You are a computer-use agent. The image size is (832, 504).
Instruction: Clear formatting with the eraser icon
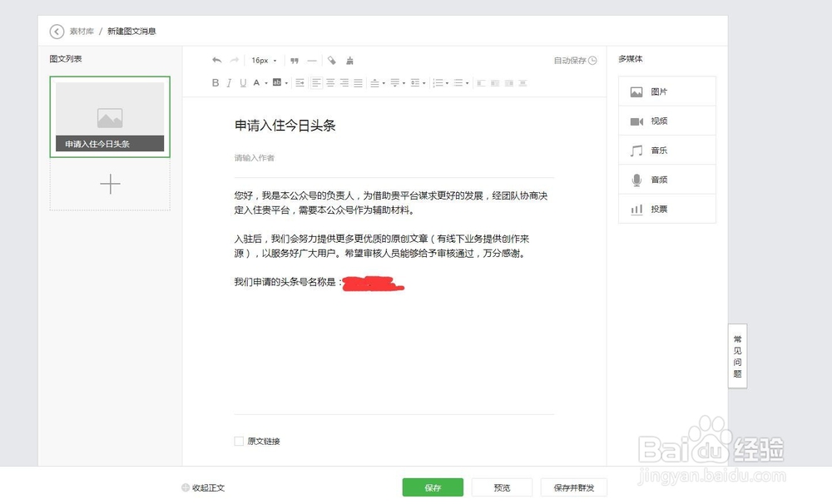click(x=332, y=61)
